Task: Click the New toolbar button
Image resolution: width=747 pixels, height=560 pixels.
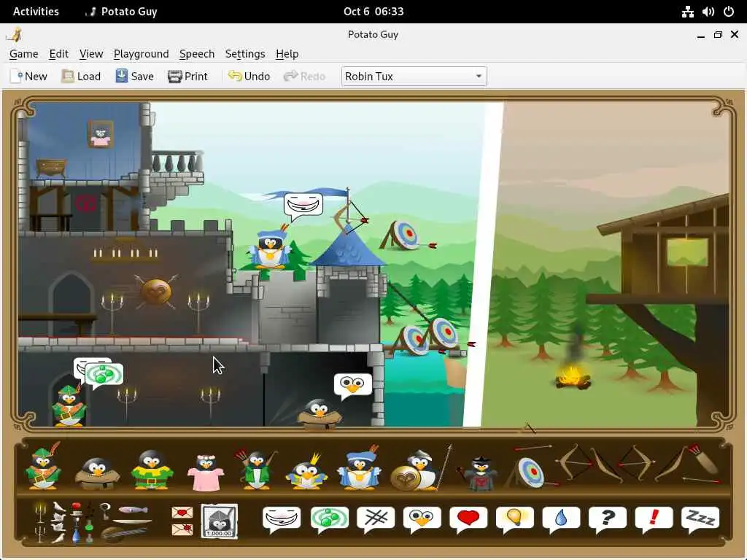Action: [x=28, y=76]
